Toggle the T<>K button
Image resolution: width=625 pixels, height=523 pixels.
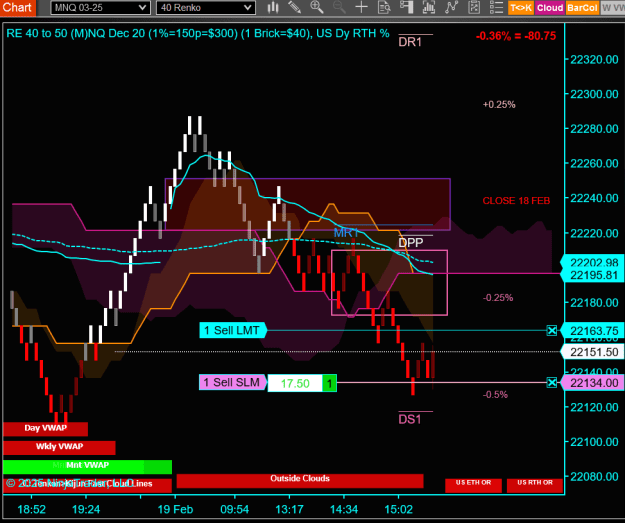pyautogui.click(x=521, y=8)
